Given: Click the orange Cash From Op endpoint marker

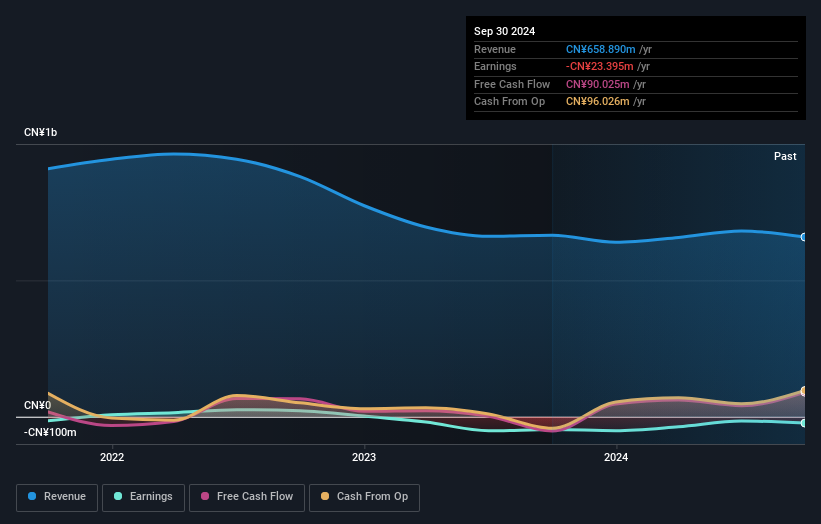Looking at the screenshot, I should point(804,391).
